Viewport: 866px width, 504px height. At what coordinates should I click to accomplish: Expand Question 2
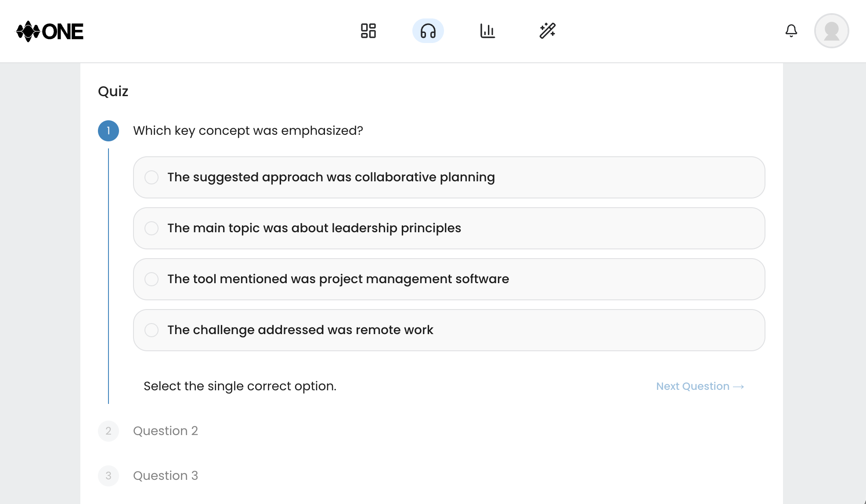coord(166,431)
